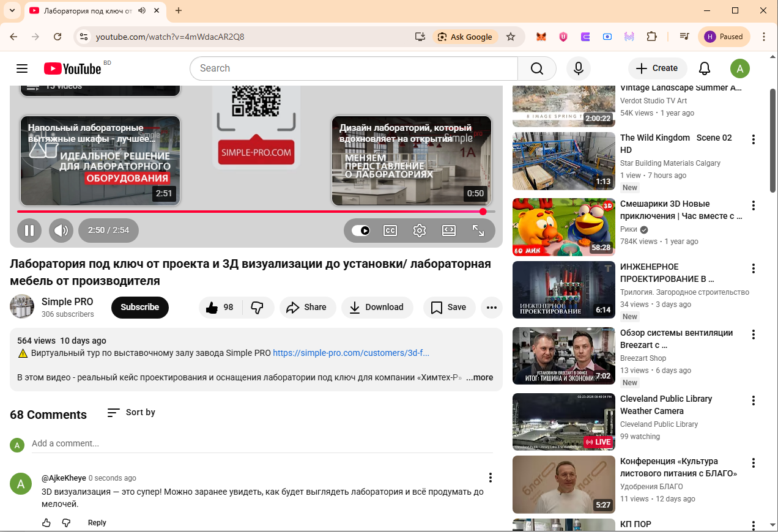
Task: Open Cleveland Public Library Weather Camera title
Action: [666, 405]
